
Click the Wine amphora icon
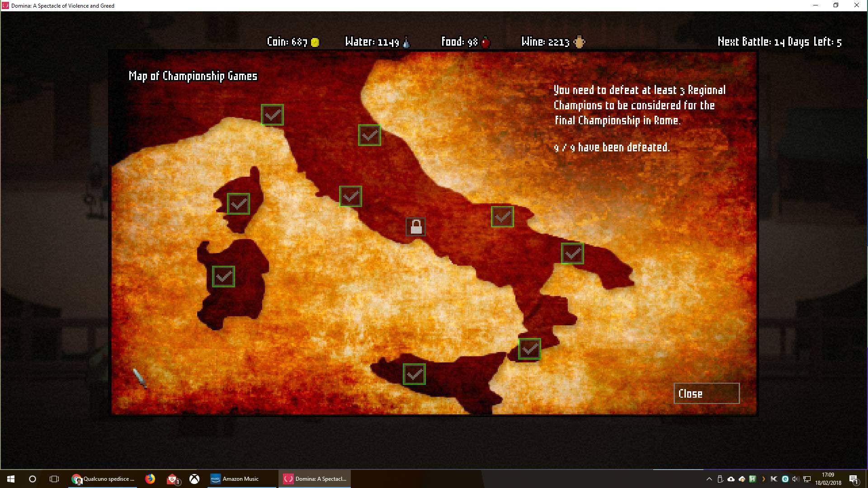(579, 42)
